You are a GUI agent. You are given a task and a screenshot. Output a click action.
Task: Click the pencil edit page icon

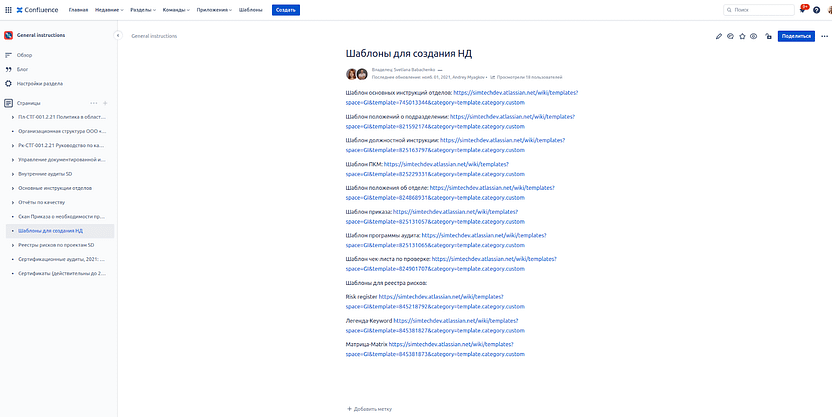pyautogui.click(x=718, y=36)
